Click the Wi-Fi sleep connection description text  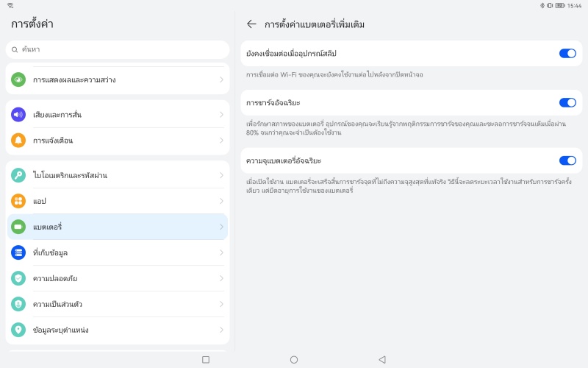(x=334, y=75)
